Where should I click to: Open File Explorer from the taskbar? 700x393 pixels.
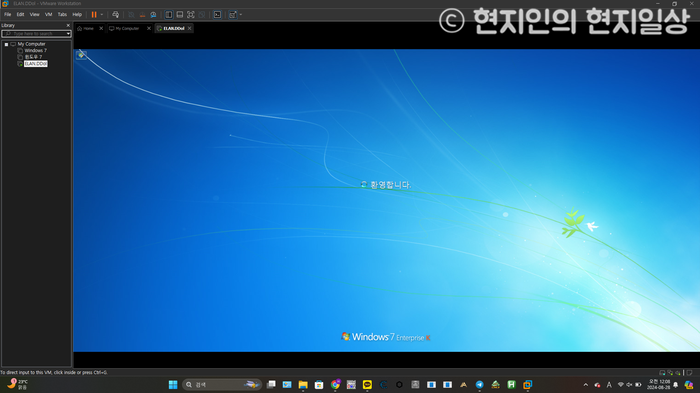303,385
